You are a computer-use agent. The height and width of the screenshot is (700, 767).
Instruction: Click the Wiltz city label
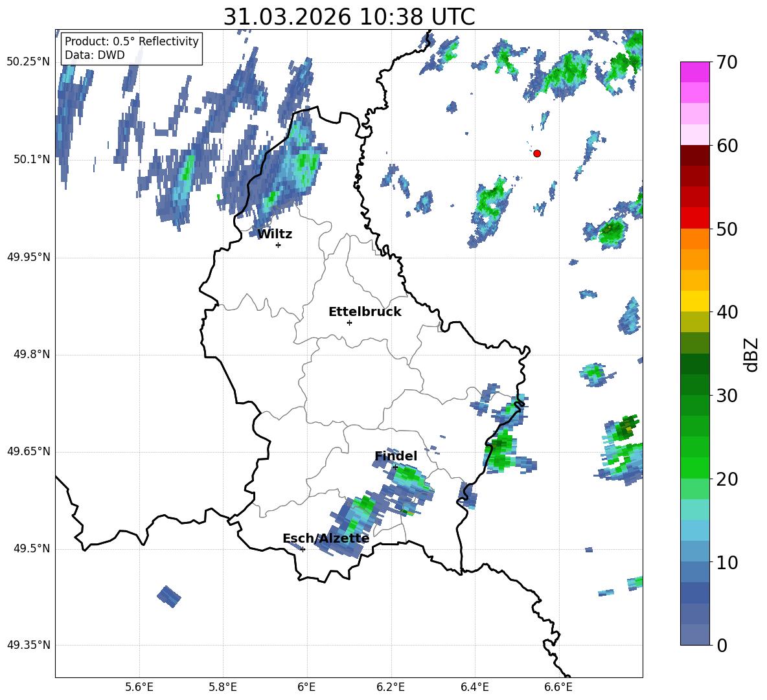point(275,234)
